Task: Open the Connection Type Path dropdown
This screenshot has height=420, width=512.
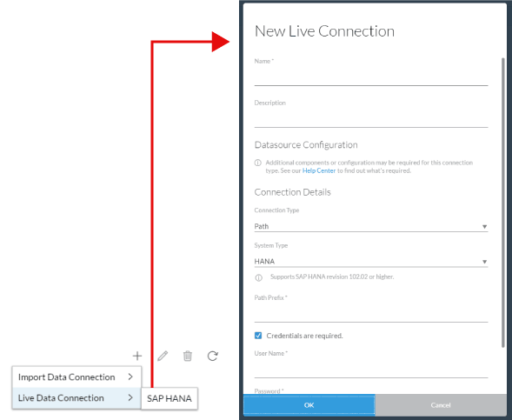Action: coord(371,226)
